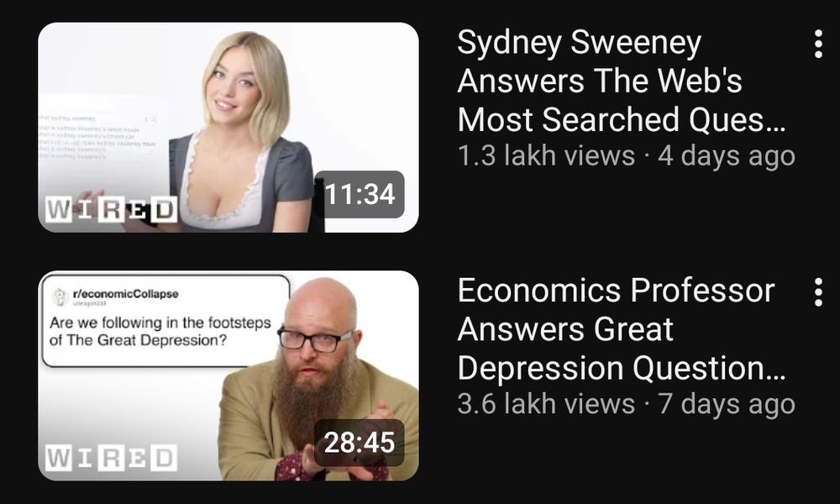Click the '7 days ago' upload date
840x504 pixels.
727,404
